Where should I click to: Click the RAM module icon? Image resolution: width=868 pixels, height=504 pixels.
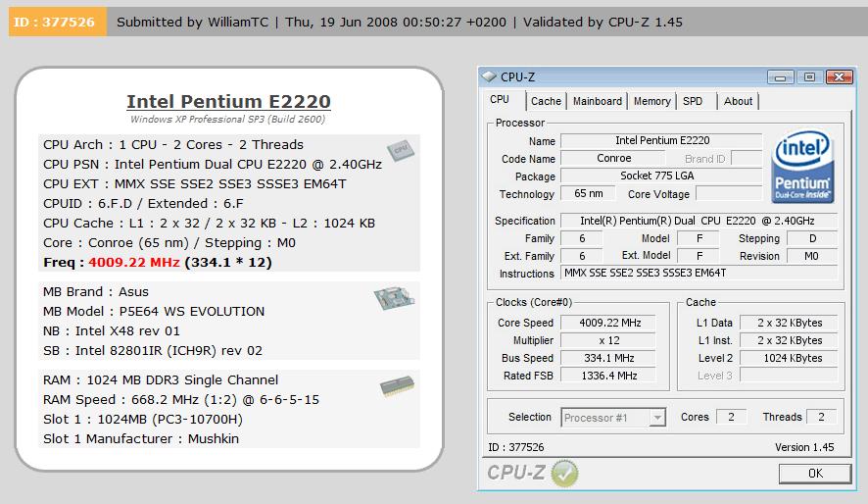point(397,385)
